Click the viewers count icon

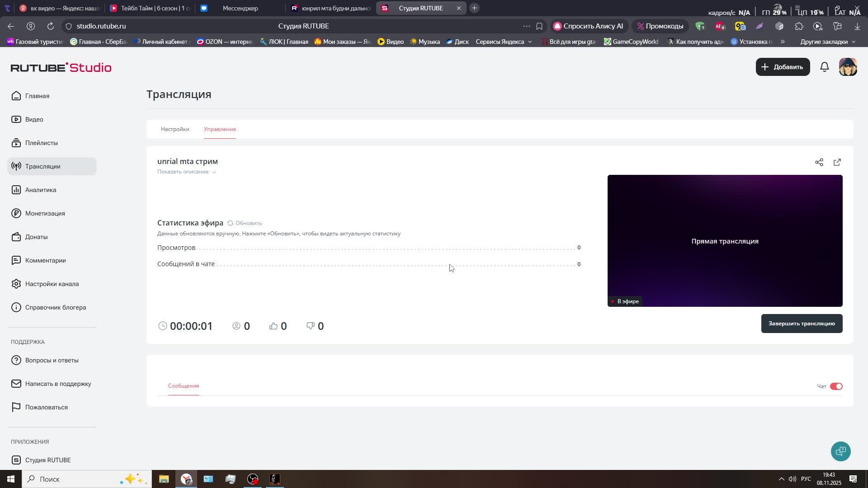click(x=236, y=326)
